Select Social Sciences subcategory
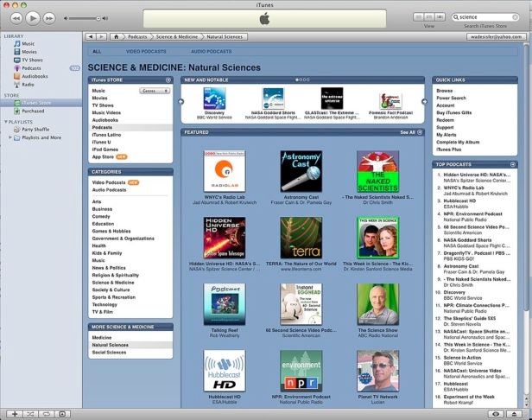The width and height of the screenshot is (532, 420). point(109,353)
